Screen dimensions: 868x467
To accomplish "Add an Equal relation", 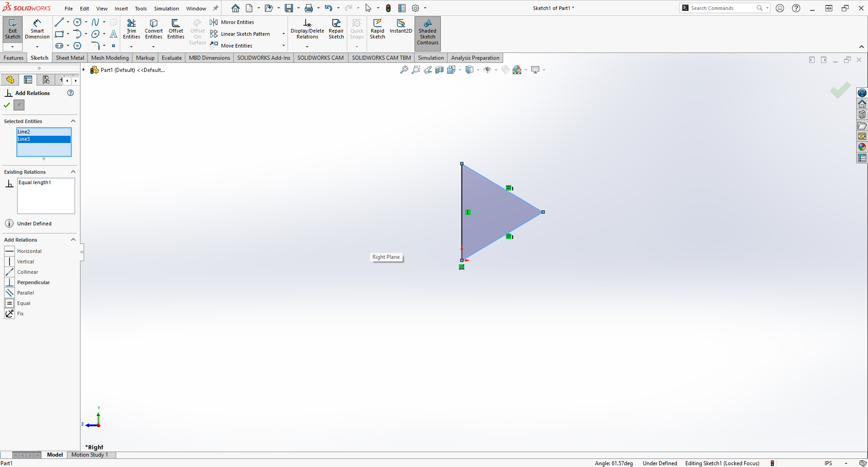I will click(x=18, y=303).
